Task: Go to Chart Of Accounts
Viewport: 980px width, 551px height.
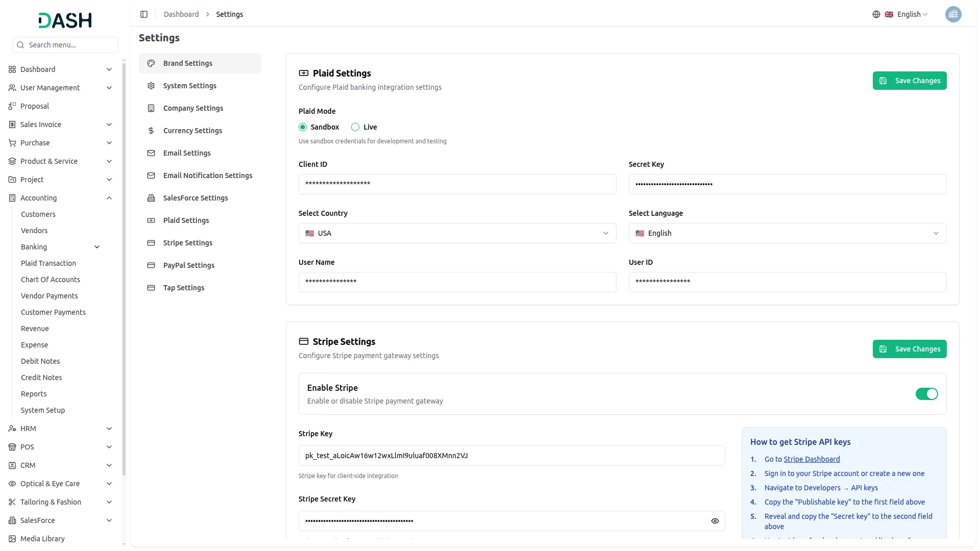Action: pyautogui.click(x=51, y=280)
